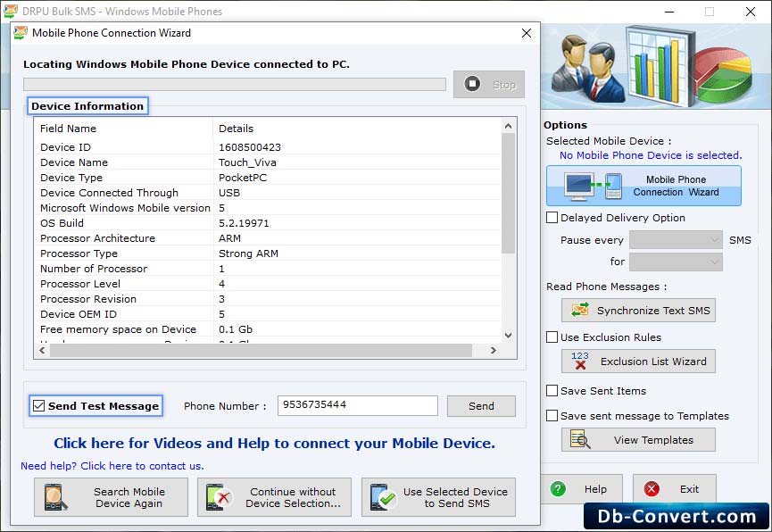Click Use Selected Device to Send SMS
The height and width of the screenshot is (532, 772).
click(x=438, y=497)
